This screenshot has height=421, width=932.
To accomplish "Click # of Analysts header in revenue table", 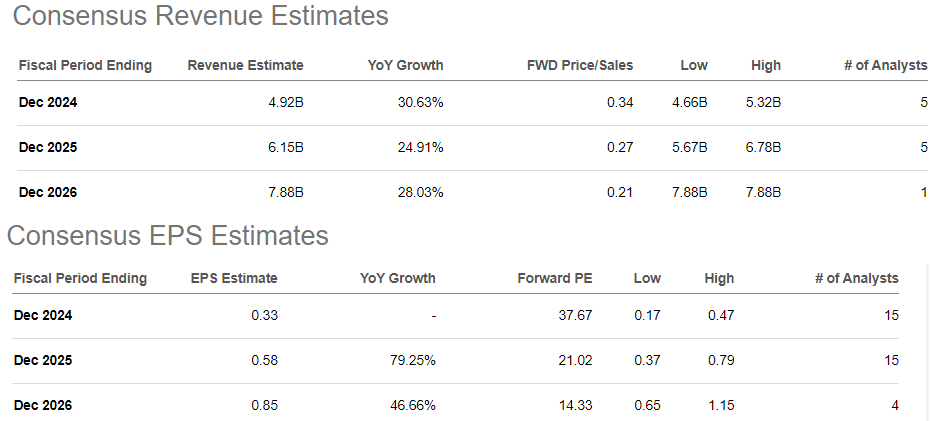I will (x=885, y=65).
